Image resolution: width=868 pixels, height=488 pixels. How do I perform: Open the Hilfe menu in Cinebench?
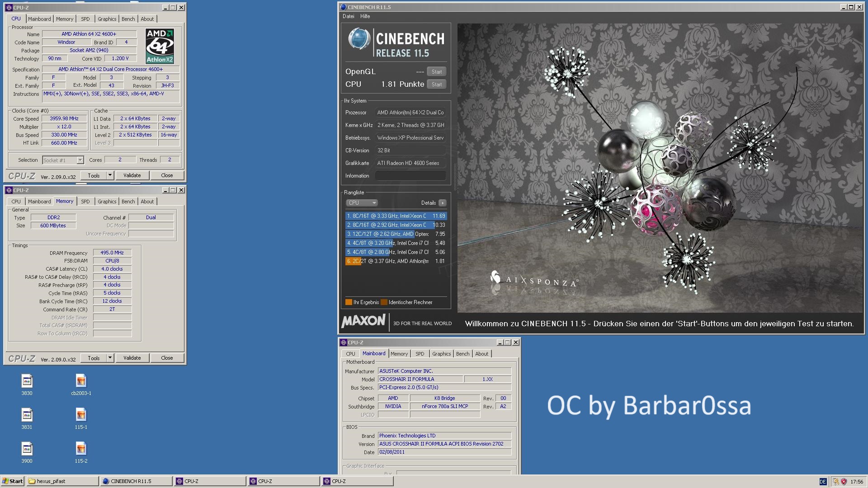click(x=365, y=16)
